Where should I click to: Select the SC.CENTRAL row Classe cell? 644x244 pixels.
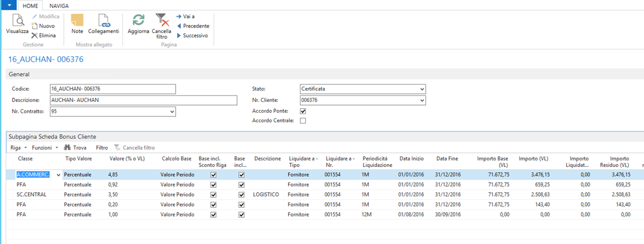(x=32, y=195)
